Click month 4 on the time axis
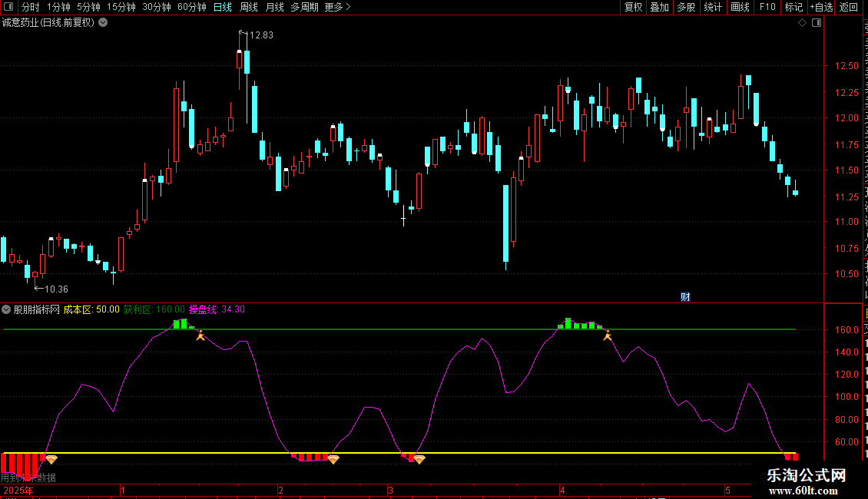The height and width of the screenshot is (499, 868). point(562,491)
